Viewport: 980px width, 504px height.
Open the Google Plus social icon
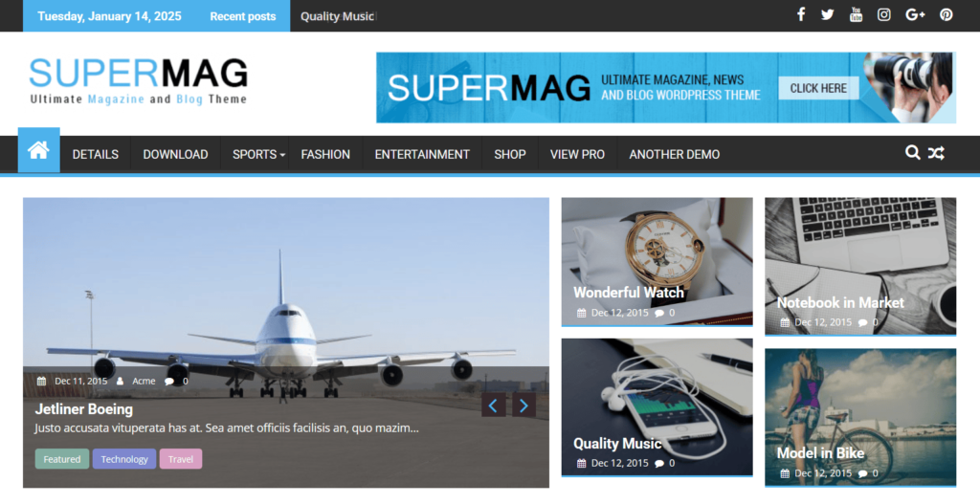(x=915, y=14)
